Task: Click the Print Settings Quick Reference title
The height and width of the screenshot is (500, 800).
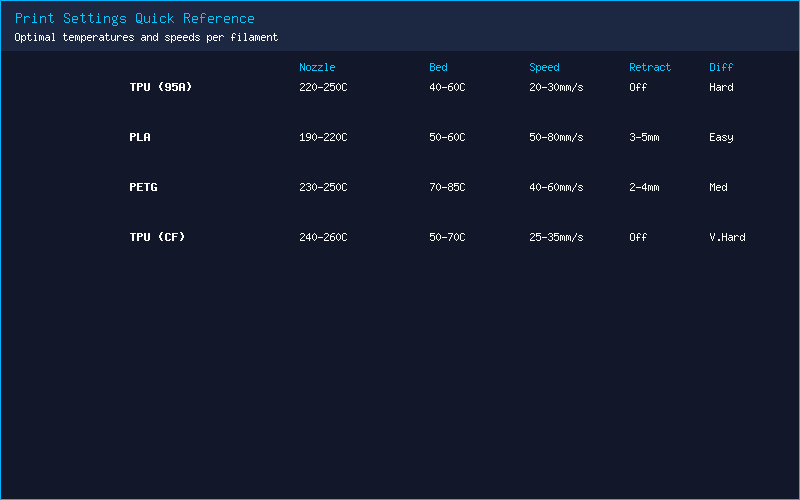Action: click(135, 19)
